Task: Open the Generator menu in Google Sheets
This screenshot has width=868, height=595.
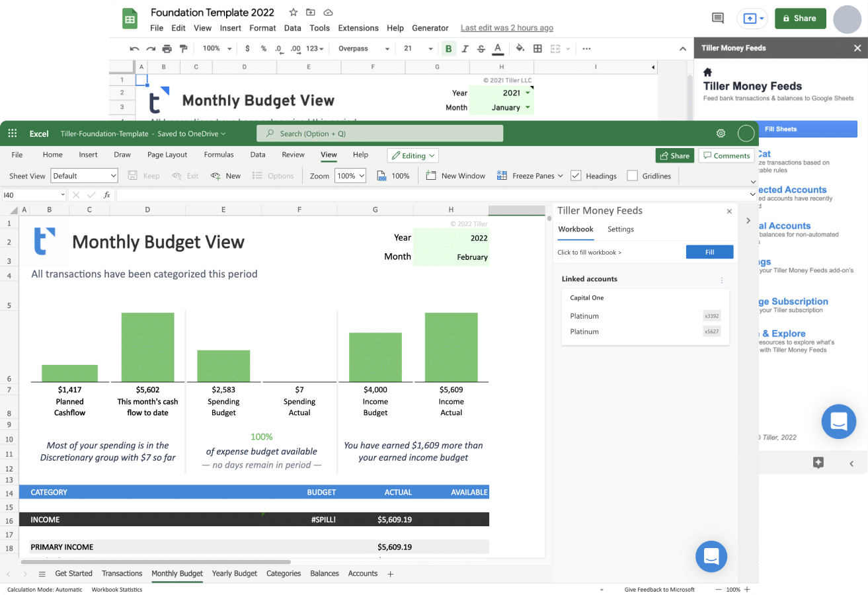Action: (x=430, y=28)
